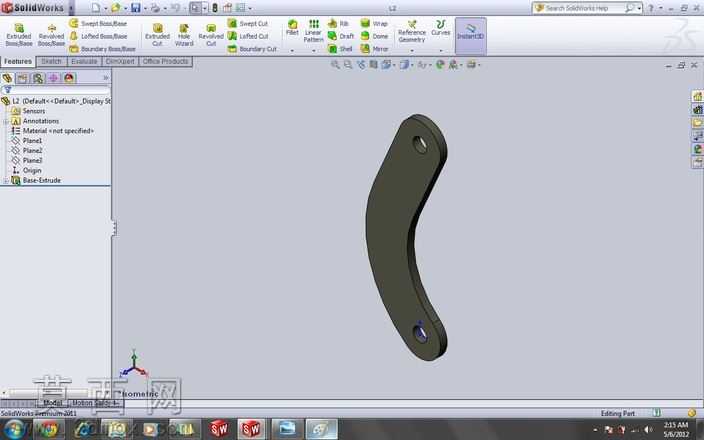Image resolution: width=704 pixels, height=440 pixels.
Task: Open the SolidWorks menu flyout arrow
Action: 70,8
